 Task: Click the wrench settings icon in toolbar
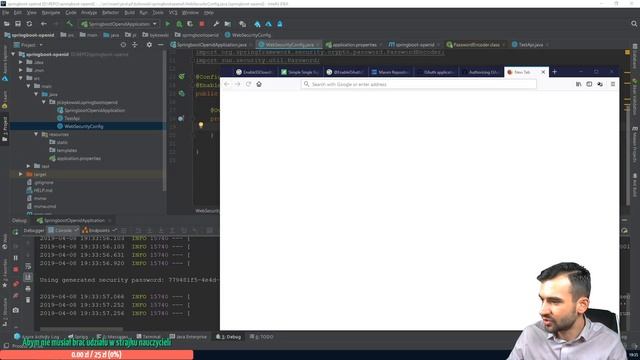216,24
